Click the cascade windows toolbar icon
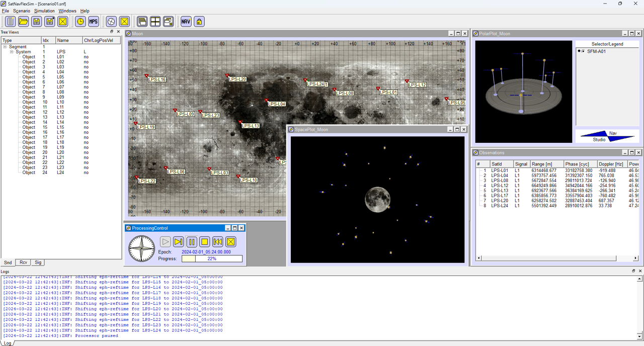Image resolution: width=644 pixels, height=346 pixels. click(x=142, y=22)
